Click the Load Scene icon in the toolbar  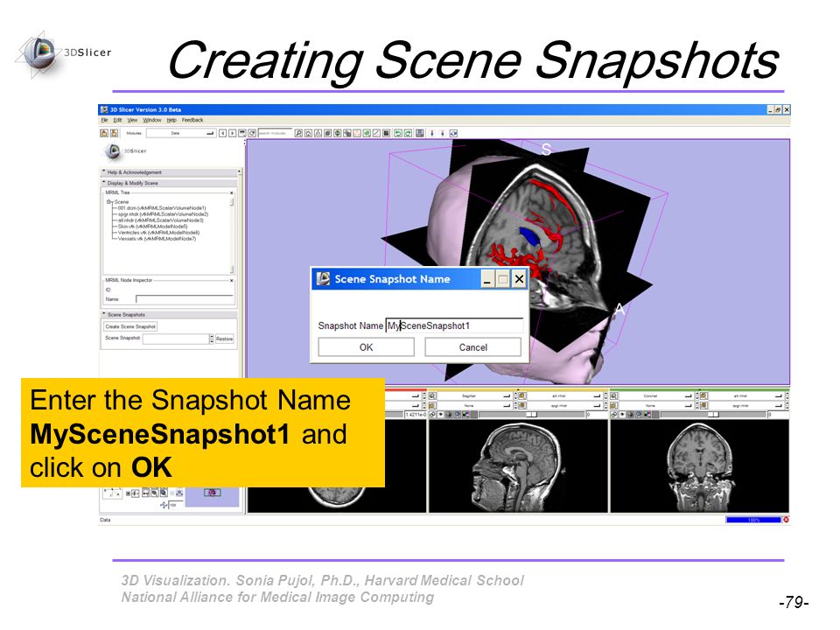104,133
